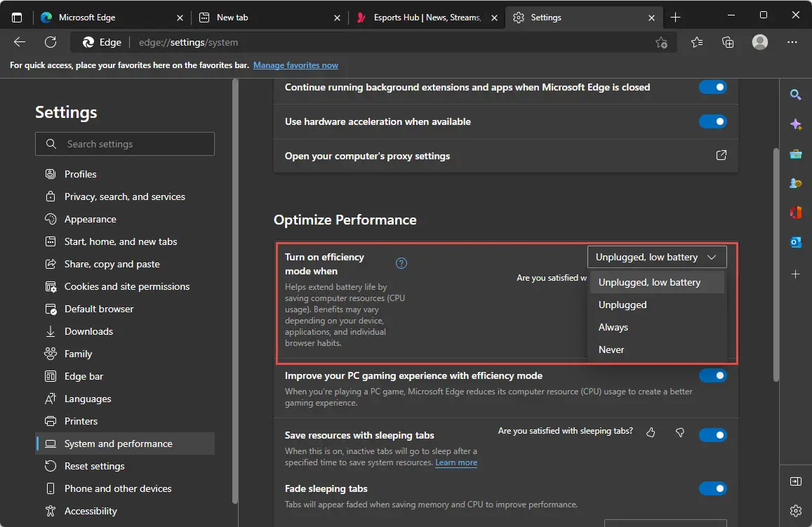Switch to the Esports Hub tab
812x527 pixels.
click(x=426, y=18)
